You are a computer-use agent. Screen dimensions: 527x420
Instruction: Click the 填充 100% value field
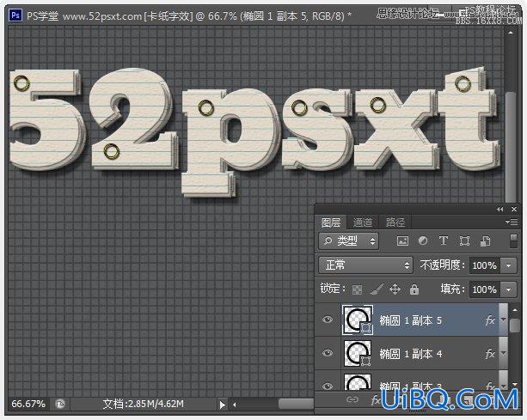click(484, 289)
